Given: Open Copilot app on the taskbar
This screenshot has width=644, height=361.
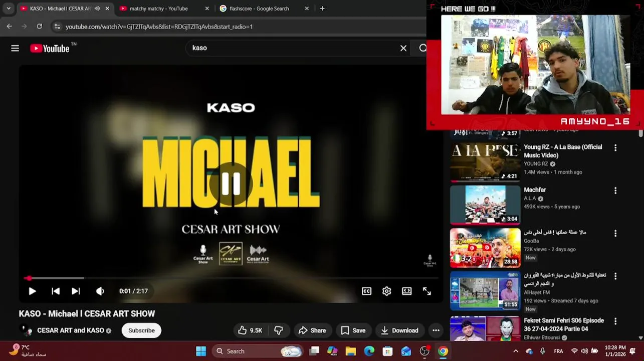Looking at the screenshot, I should pos(332,351).
